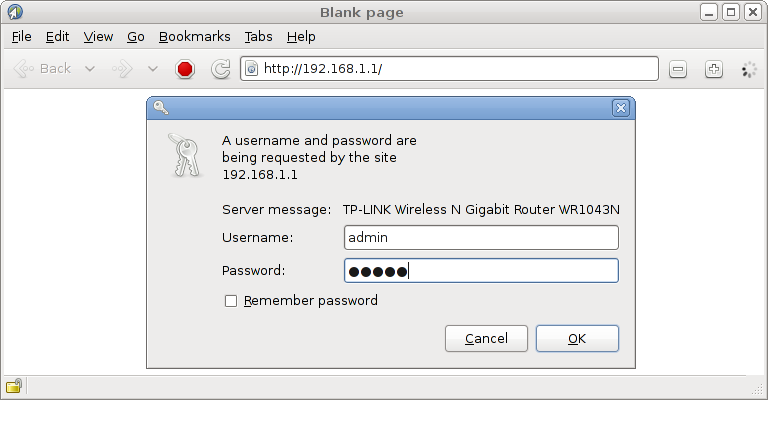Open the Go menu

(136, 37)
